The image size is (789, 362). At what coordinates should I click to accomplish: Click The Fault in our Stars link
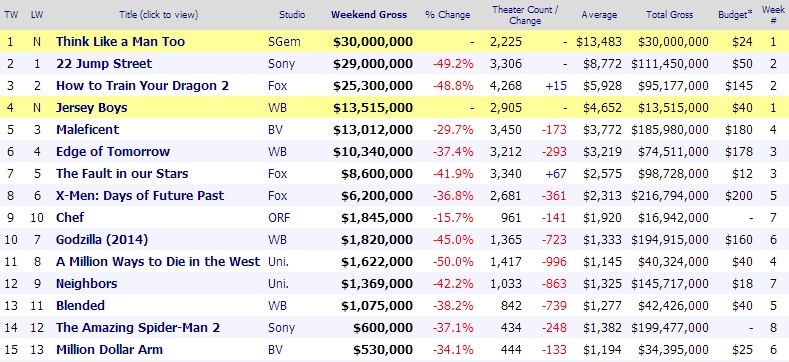pyautogui.click(x=122, y=174)
